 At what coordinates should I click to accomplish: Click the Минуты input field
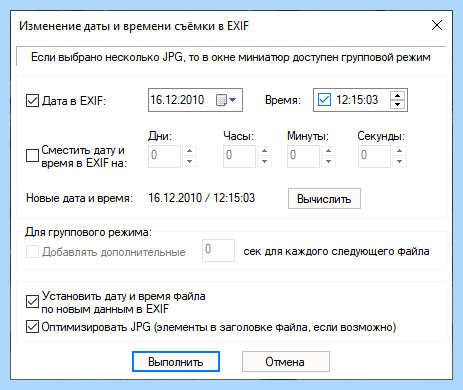pos(303,156)
